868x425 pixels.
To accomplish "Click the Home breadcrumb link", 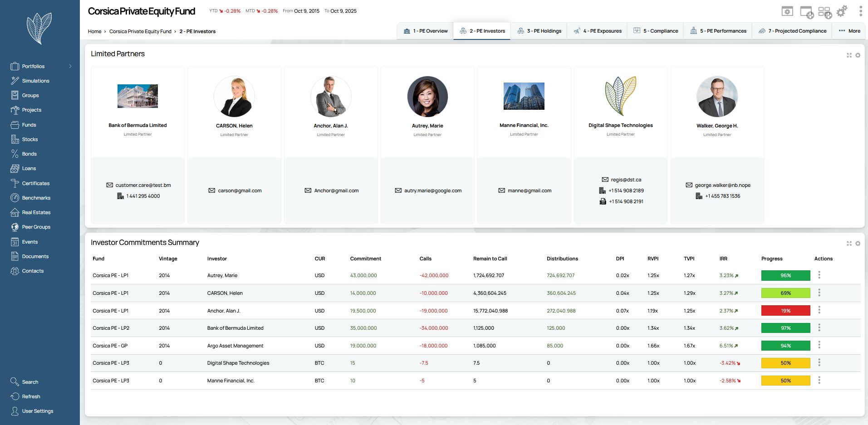I will coord(94,31).
